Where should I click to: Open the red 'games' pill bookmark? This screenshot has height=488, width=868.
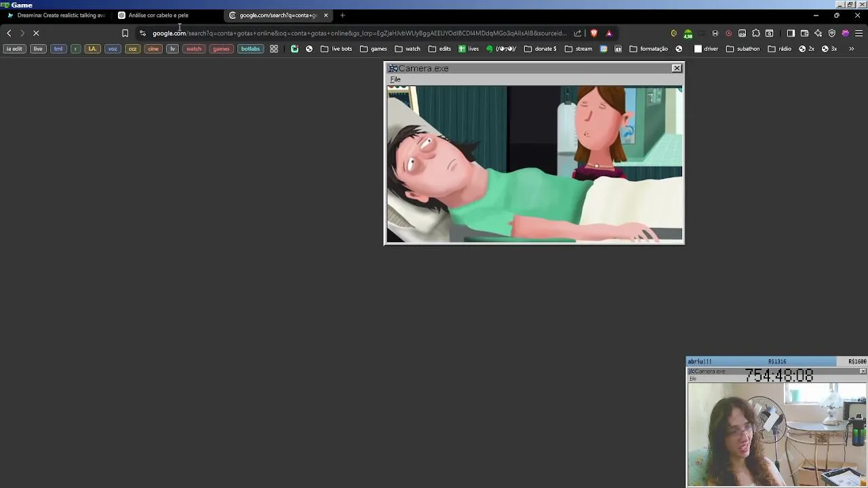point(221,49)
